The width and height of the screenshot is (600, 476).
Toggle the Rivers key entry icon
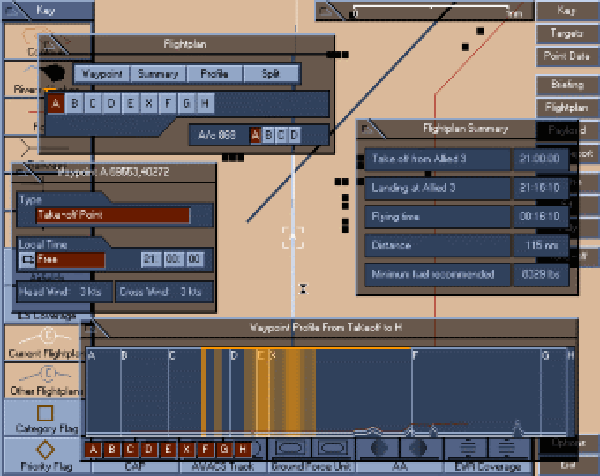[x=31, y=70]
